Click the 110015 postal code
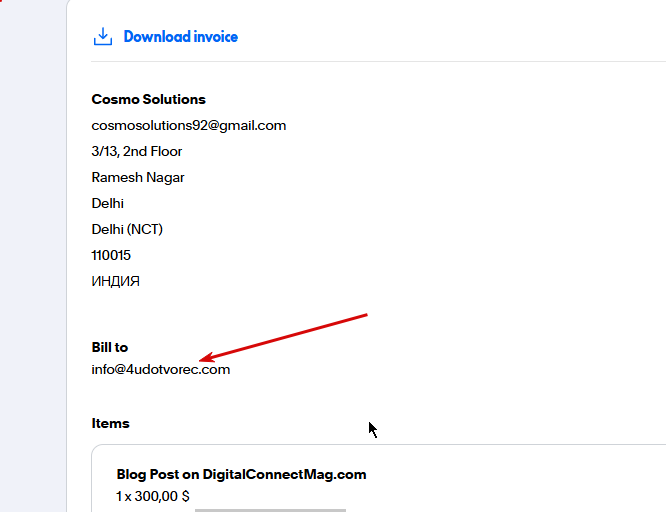 [x=110, y=255]
